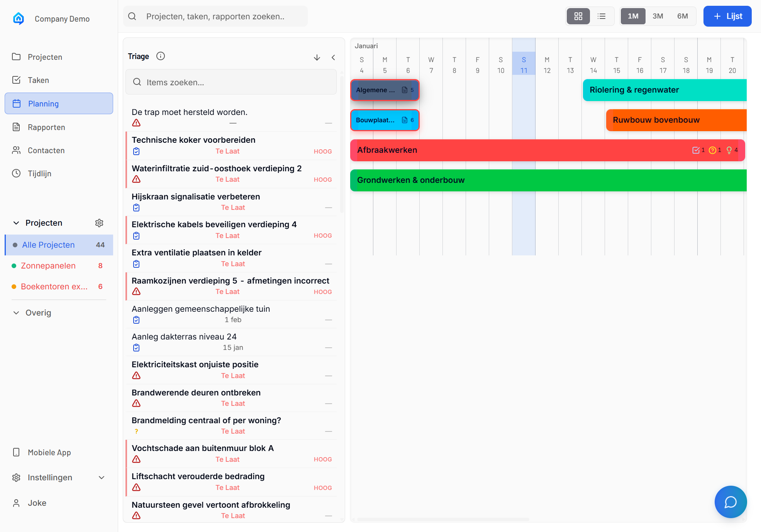Switch to list view layout
This screenshot has width=761, height=532.
[602, 16]
